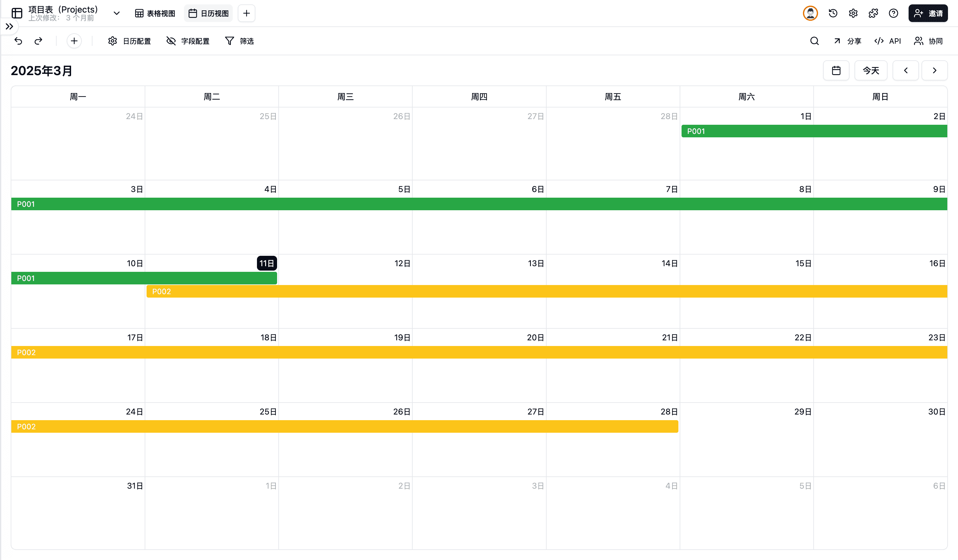Switch to the 表格视图 tab
Viewport: 958px width, 560px height.
[155, 13]
